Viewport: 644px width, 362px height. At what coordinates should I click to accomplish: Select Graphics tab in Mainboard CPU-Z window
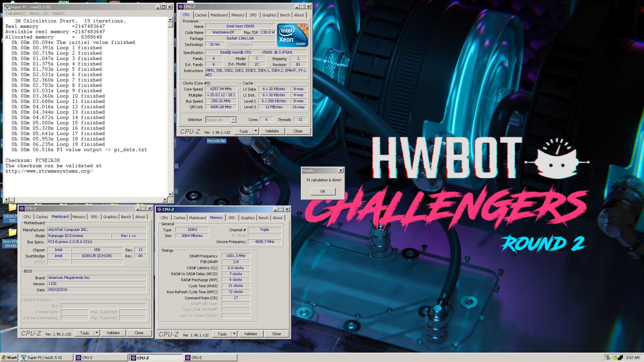point(110,217)
